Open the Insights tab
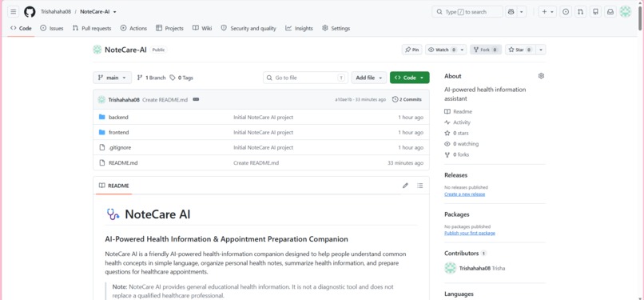The width and height of the screenshot is (644, 300). click(299, 28)
